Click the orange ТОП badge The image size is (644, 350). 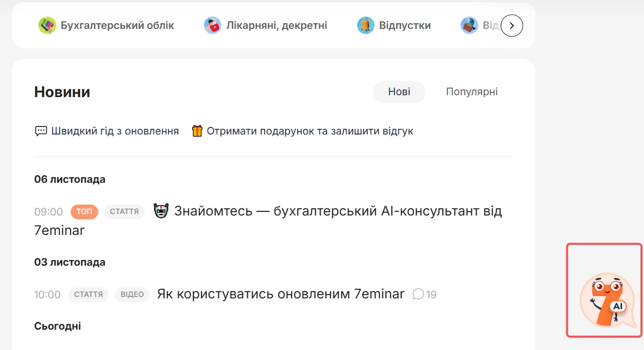point(84,212)
